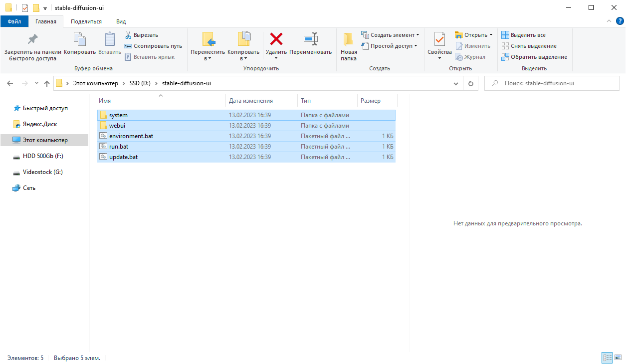
Task: Select Сеть in the navigation pane
Action: [x=29, y=188]
